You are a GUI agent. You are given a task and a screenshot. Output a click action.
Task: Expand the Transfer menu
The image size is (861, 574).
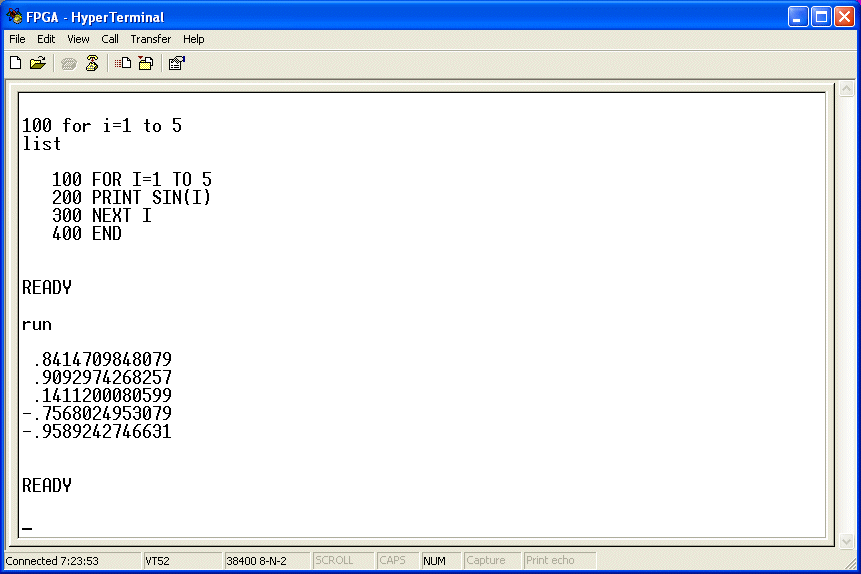pos(150,39)
